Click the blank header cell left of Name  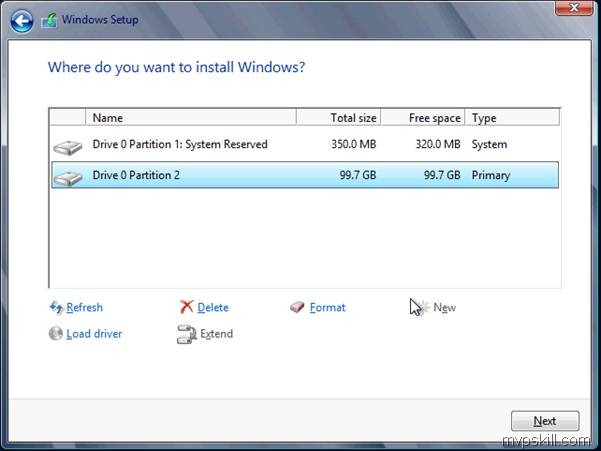pyautogui.click(x=67, y=117)
